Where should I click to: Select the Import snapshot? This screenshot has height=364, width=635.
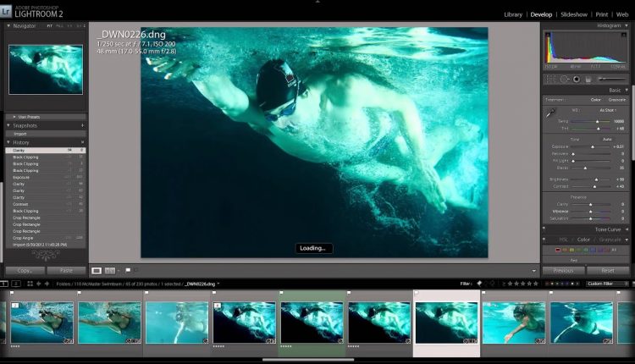tap(46, 134)
